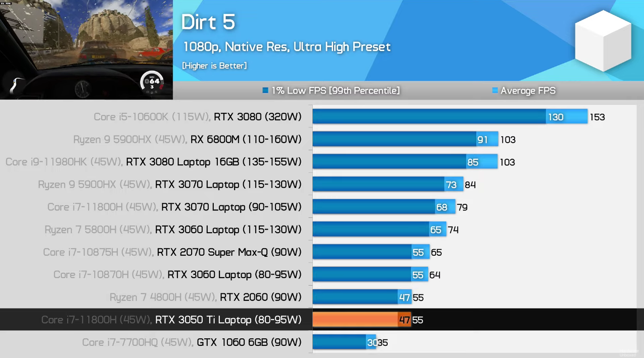The height and width of the screenshot is (358, 644).
Task: Click 'RTX 3060 Laptop (80-95W)' label
Action: pyautogui.click(x=235, y=275)
